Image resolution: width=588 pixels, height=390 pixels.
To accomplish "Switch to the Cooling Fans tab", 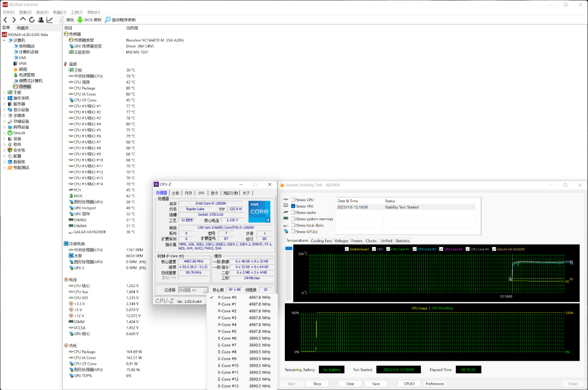I will point(321,241).
